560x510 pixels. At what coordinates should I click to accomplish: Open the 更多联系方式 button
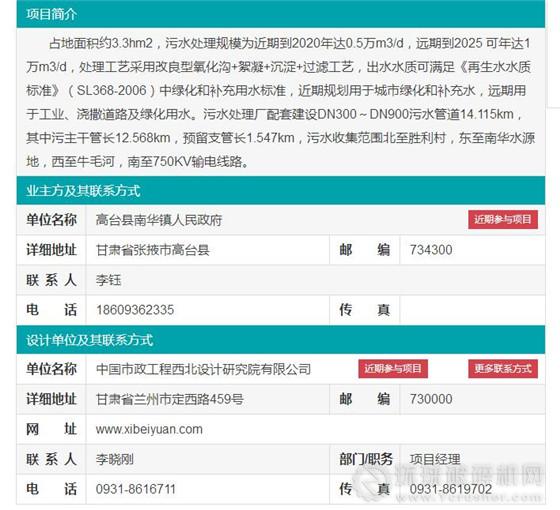pos(503,369)
